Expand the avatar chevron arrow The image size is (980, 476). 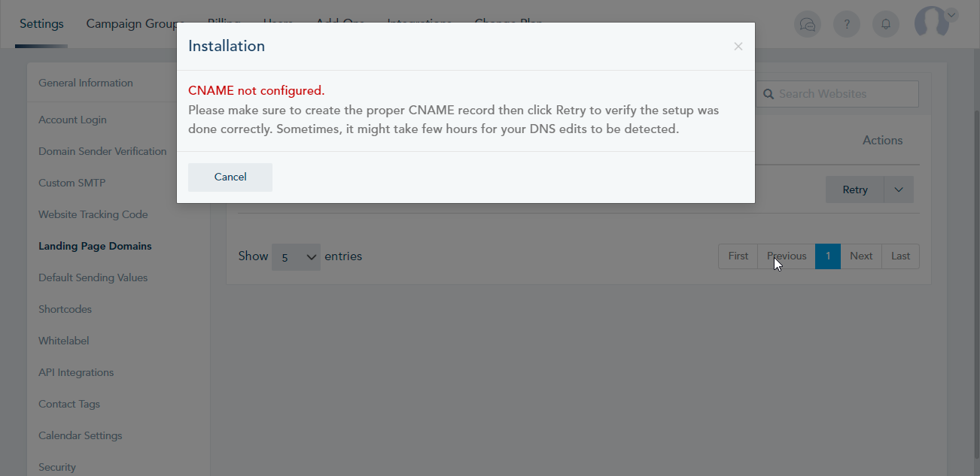pos(951,14)
